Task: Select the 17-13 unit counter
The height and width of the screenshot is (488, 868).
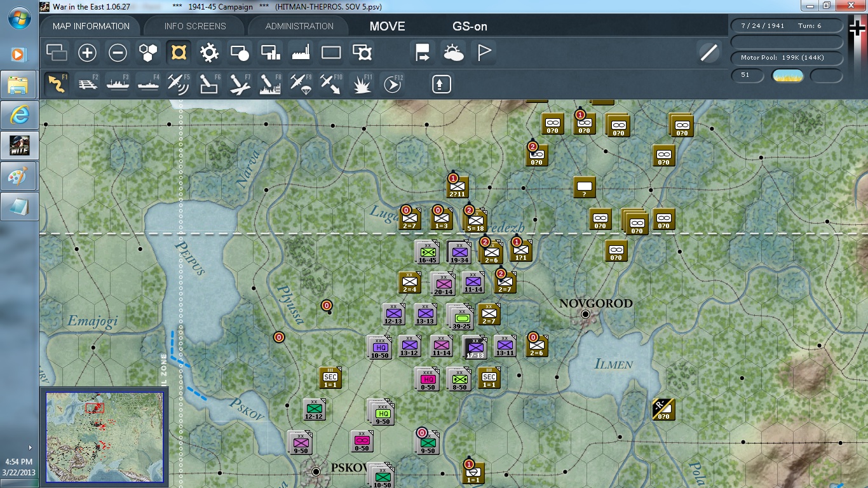Action: pos(475,348)
